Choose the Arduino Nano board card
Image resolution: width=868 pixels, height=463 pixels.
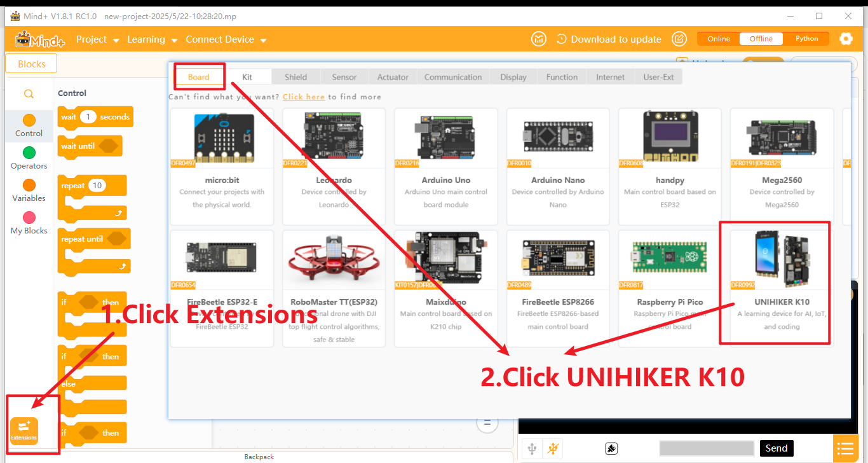[x=558, y=167]
